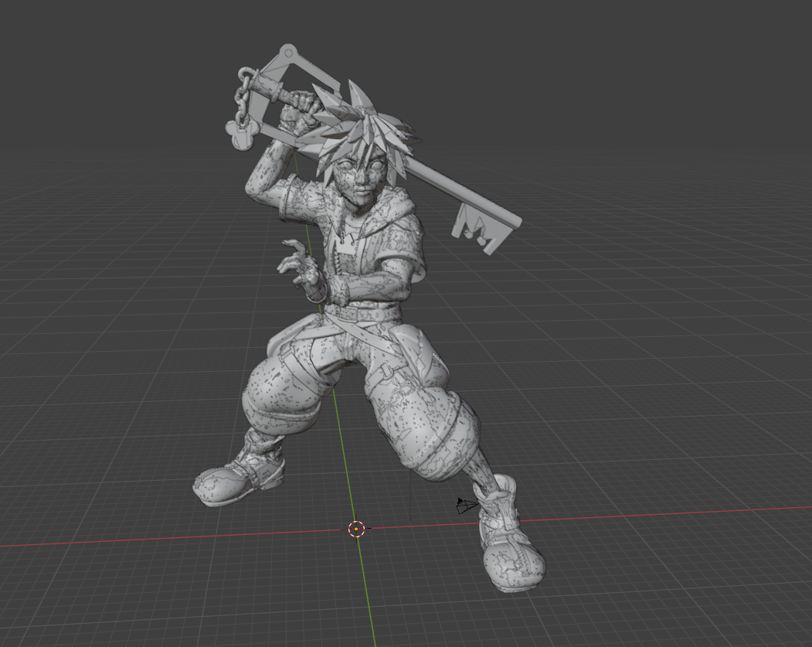
Task: Select the camera object near the right foot
Action: click(x=466, y=505)
